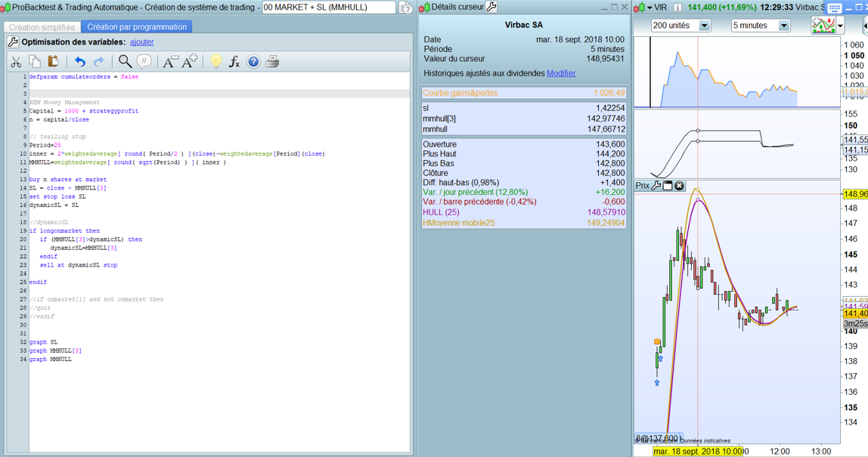Open the lightbulb code assistant

(216, 62)
